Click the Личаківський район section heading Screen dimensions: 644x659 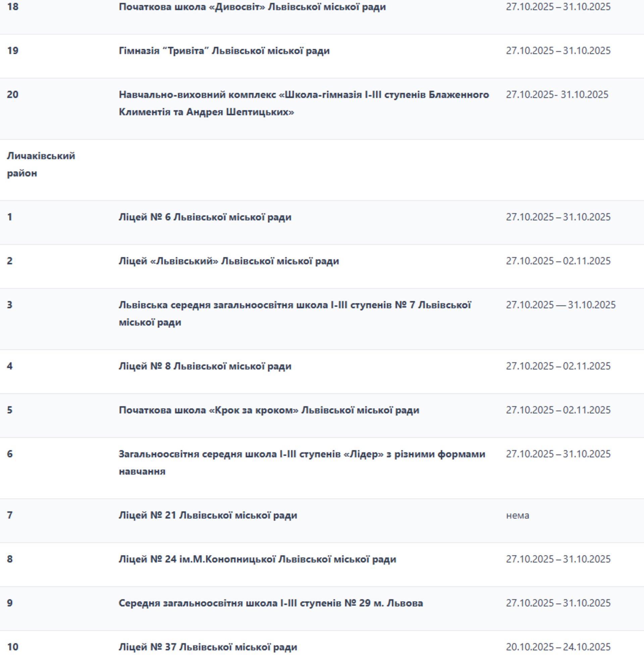[41, 164]
